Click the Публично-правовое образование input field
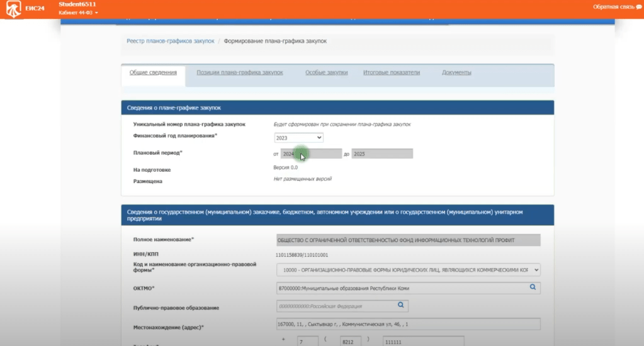 (334, 306)
